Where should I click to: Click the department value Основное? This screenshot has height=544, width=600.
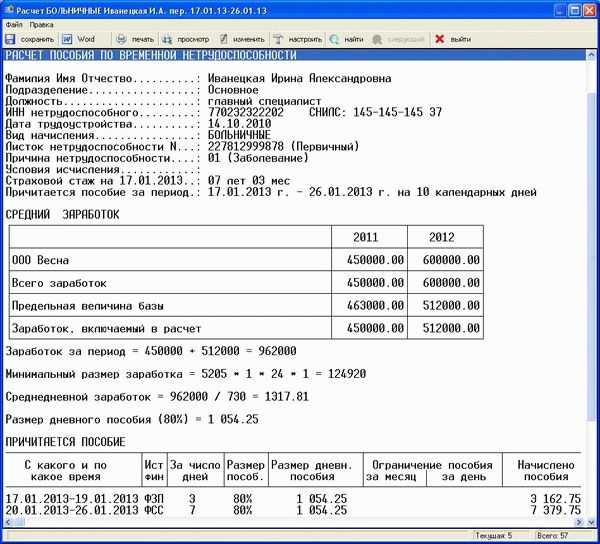(233, 90)
